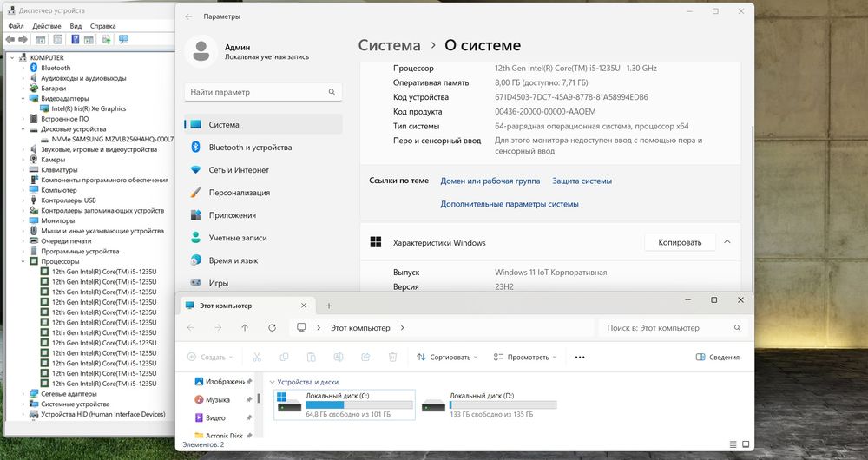Viewport: 868px width, 460px height.
Task: Open the Справка menu in Device Manager
Action: pos(103,26)
